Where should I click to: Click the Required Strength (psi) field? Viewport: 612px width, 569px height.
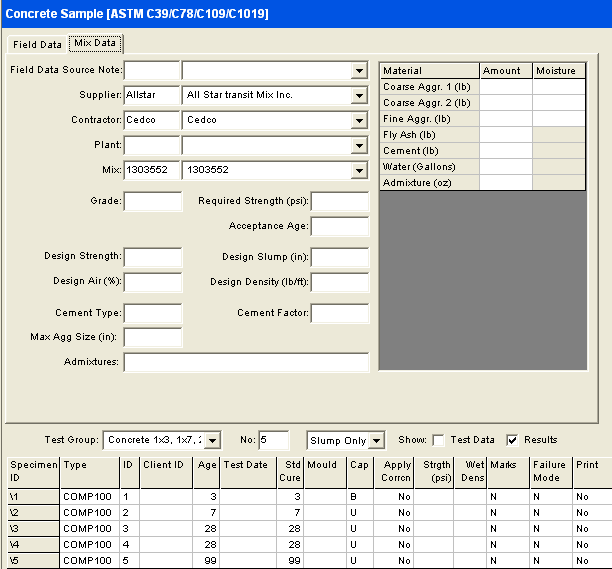(x=340, y=201)
